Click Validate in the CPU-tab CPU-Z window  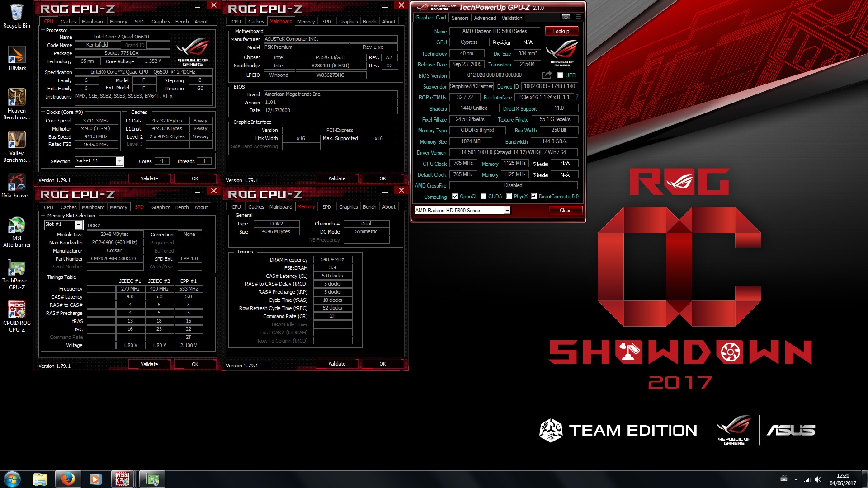click(149, 178)
